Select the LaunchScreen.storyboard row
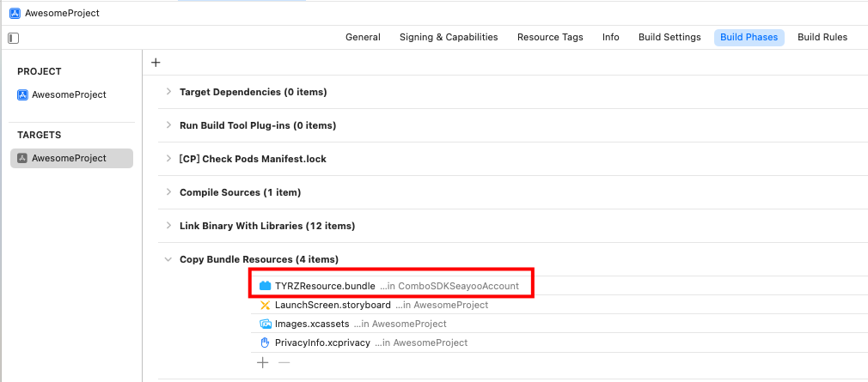Screen dimensions: 868x382 [x=559, y=305]
